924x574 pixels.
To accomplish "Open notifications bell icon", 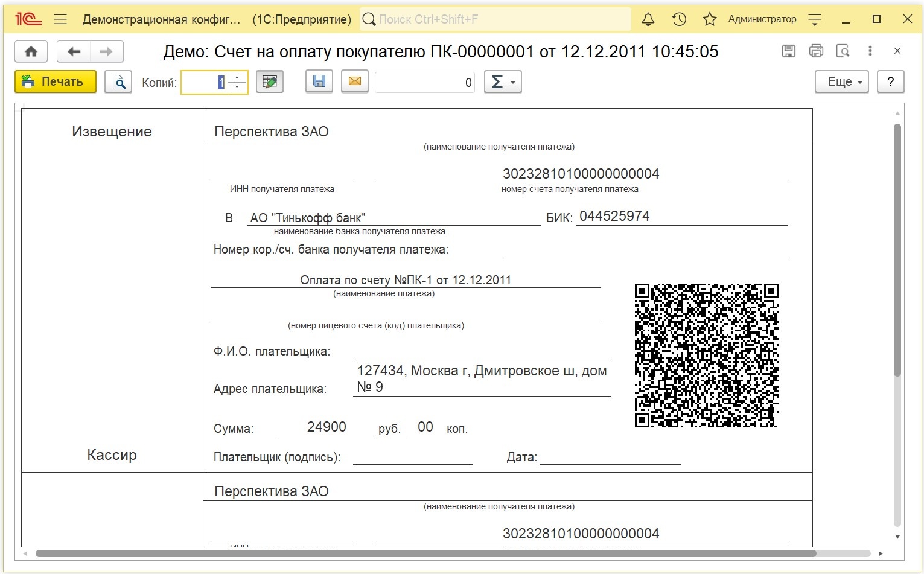I will tap(648, 19).
